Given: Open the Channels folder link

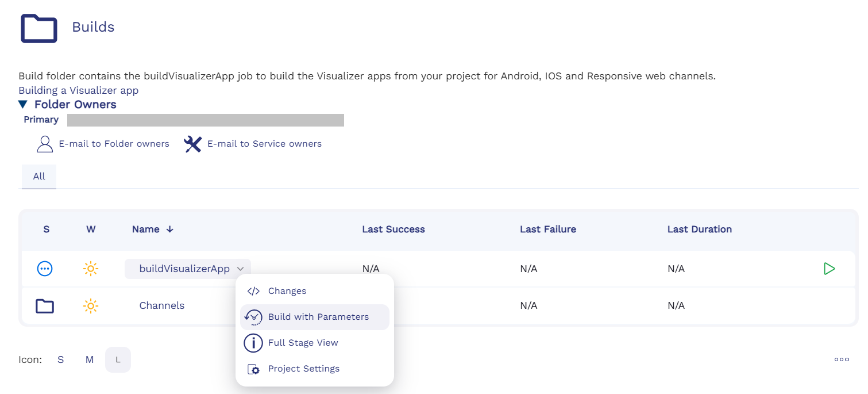Looking at the screenshot, I should click(161, 306).
